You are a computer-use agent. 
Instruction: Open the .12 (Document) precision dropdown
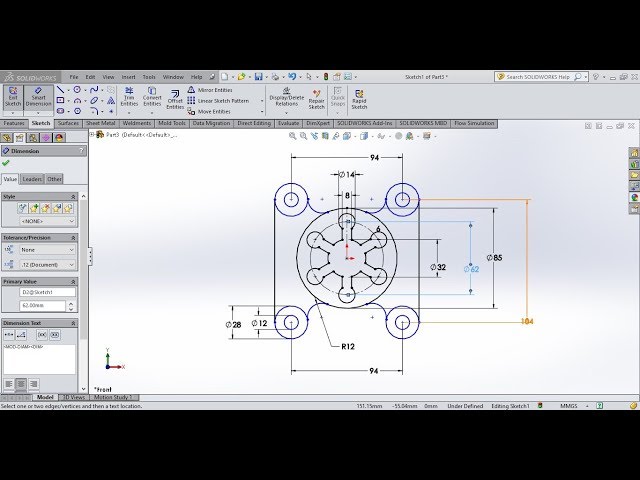48,265
